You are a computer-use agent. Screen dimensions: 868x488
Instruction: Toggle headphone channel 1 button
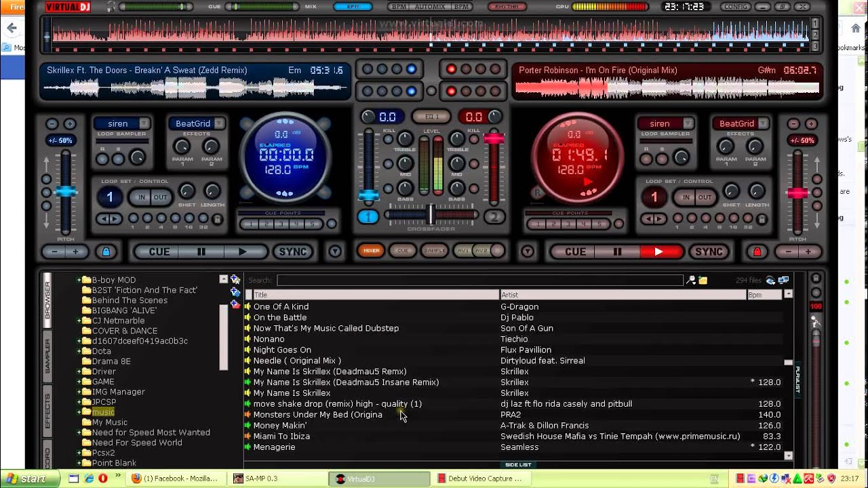coord(368,217)
